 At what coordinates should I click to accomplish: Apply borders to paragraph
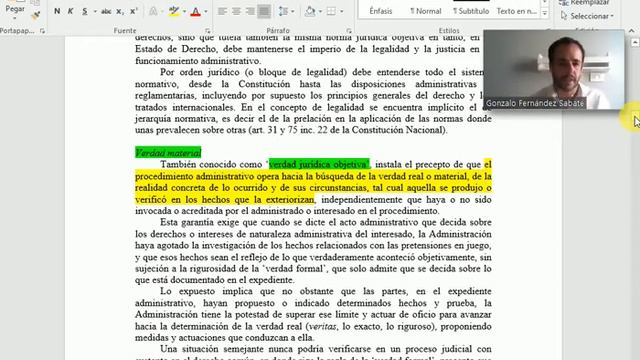[331, 11]
